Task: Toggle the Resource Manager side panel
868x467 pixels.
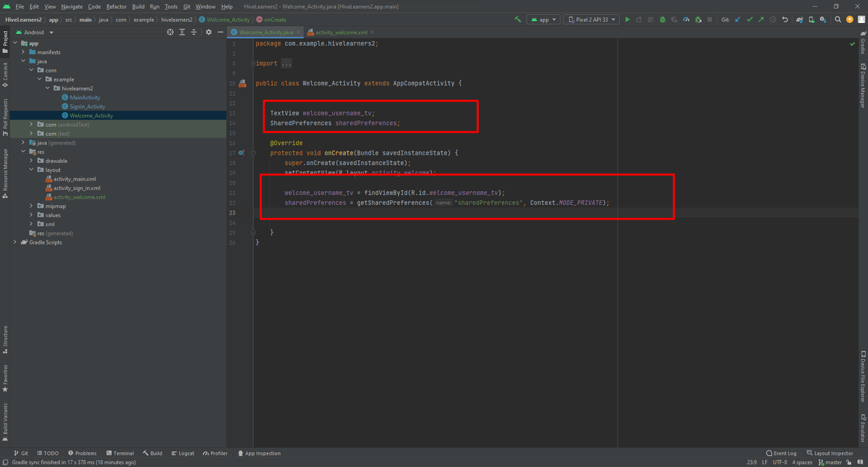Action: tap(5, 174)
